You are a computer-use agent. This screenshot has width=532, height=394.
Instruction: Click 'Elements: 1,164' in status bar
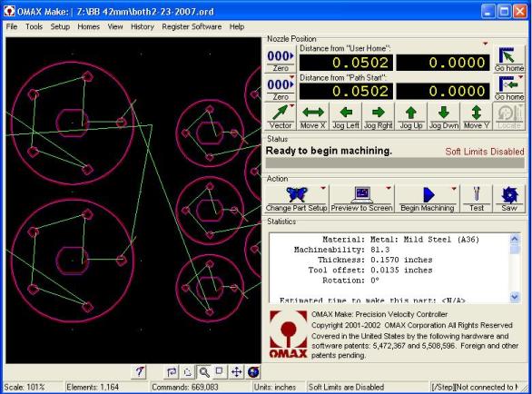tap(93, 388)
